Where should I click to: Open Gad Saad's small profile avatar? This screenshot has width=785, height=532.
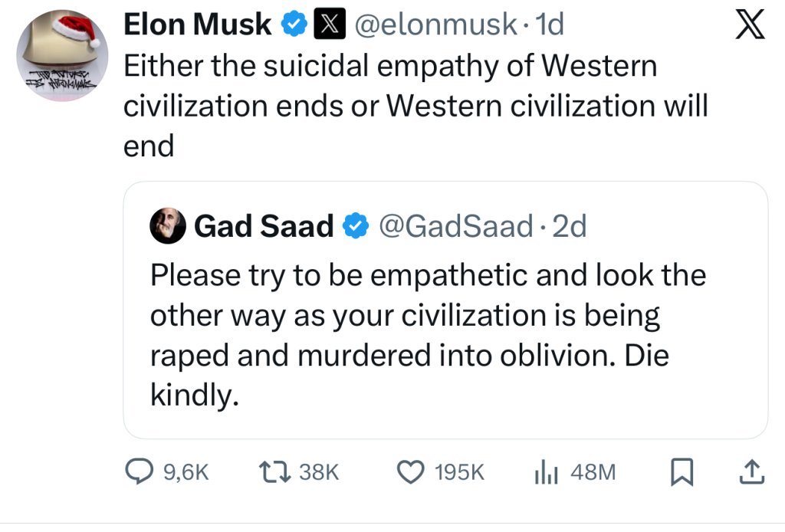coord(168,226)
